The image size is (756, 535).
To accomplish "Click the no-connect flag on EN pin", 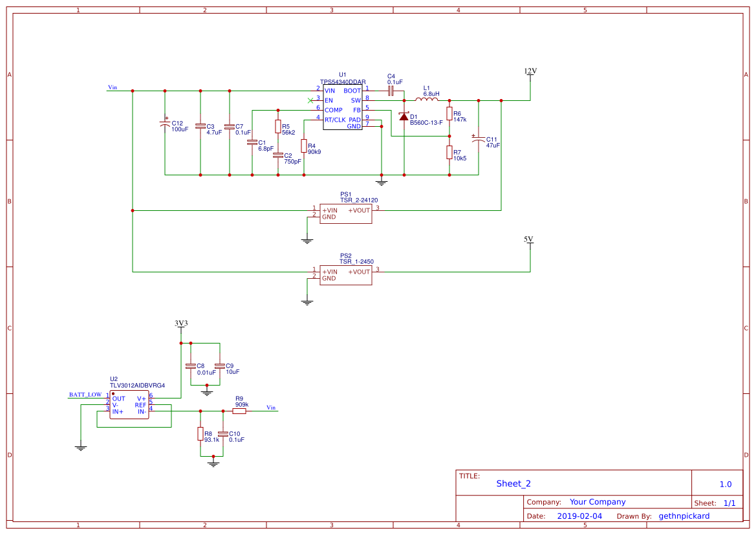I will coord(311,100).
